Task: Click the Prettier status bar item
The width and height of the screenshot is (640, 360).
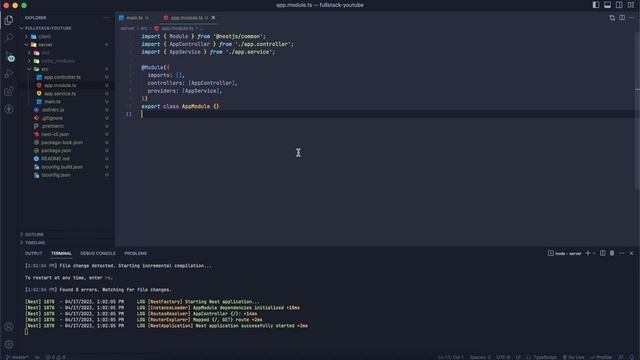Action: (x=602, y=357)
